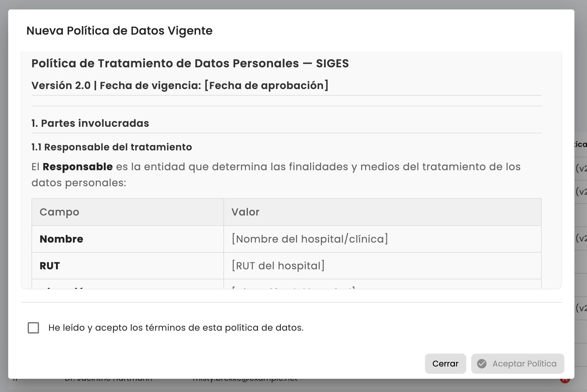Click the '[RUT del hospital]' value cell
This screenshot has width=587, height=392.
click(x=383, y=266)
